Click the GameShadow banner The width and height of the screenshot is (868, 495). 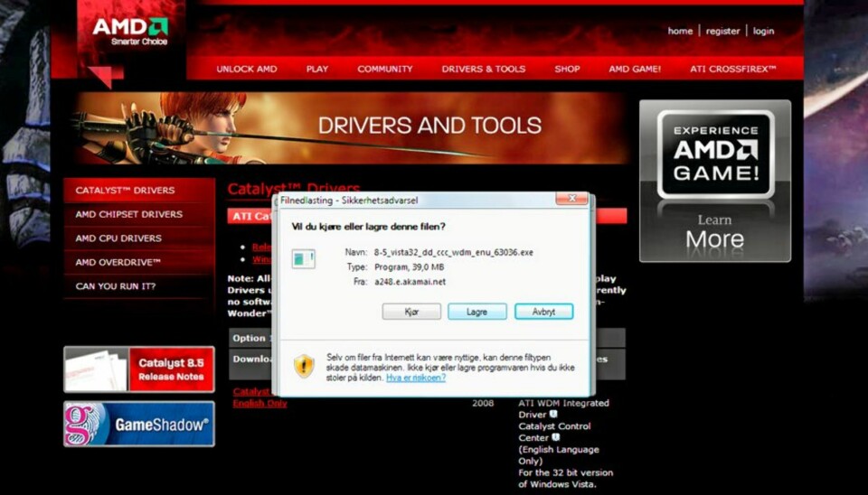pos(139,425)
